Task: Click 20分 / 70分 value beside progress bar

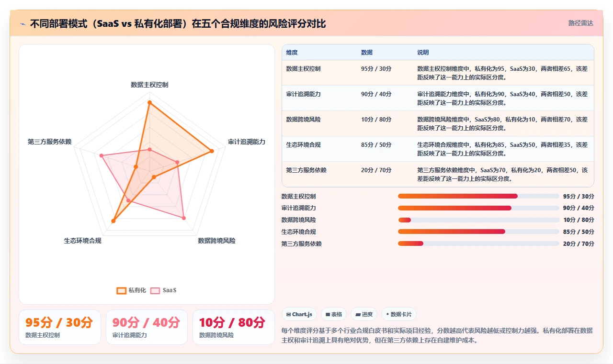Action: (579, 243)
